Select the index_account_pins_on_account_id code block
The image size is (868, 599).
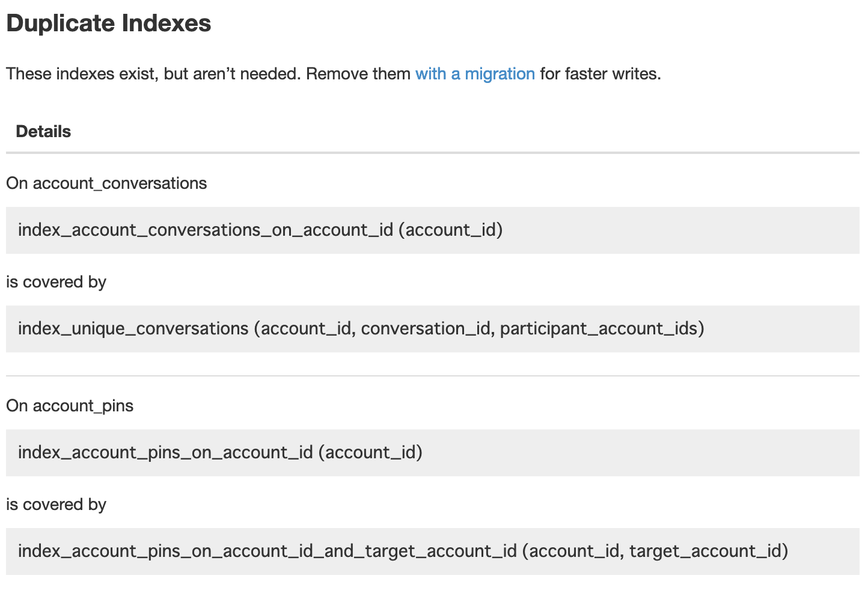(433, 453)
